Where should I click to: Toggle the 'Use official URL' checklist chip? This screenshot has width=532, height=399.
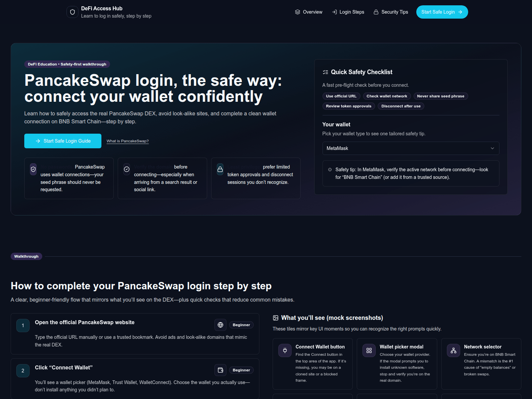pos(341,96)
